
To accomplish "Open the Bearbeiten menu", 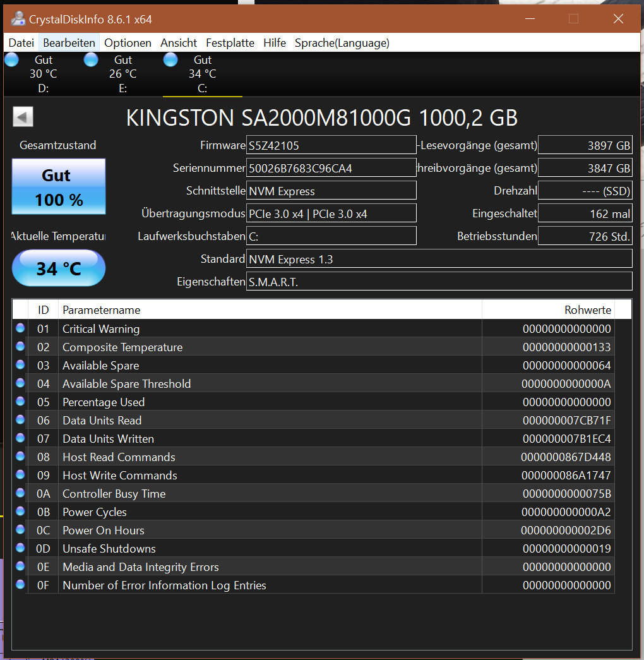I will [69, 43].
